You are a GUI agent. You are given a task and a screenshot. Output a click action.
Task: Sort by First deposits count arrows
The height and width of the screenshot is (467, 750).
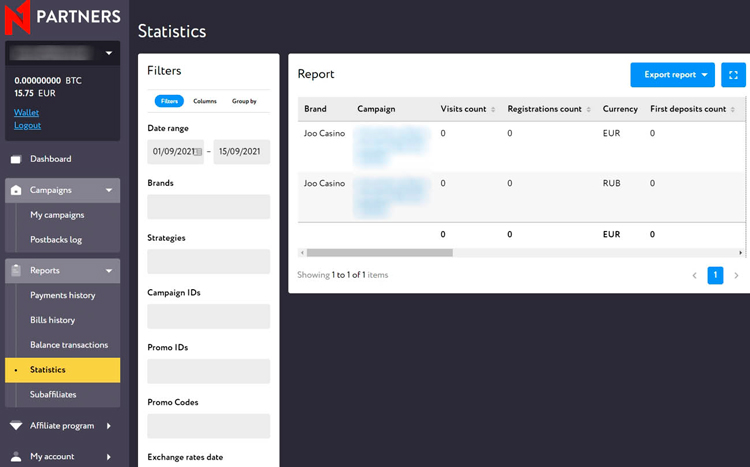coord(733,109)
